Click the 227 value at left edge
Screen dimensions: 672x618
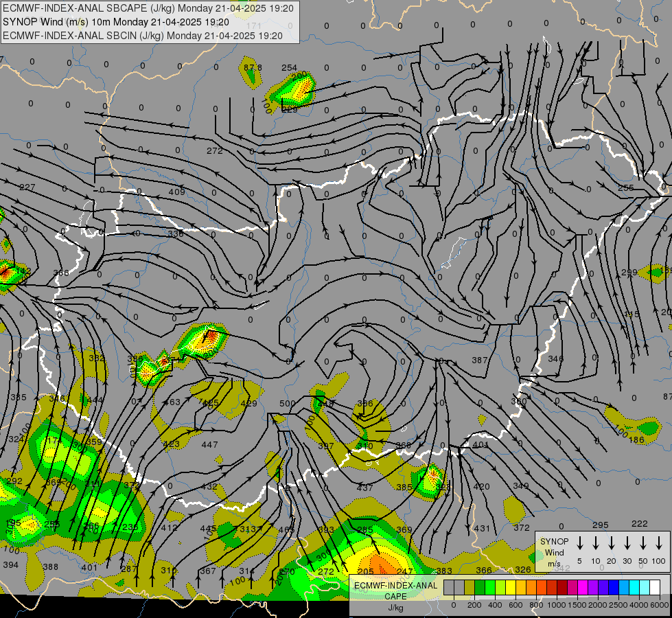pos(27,187)
